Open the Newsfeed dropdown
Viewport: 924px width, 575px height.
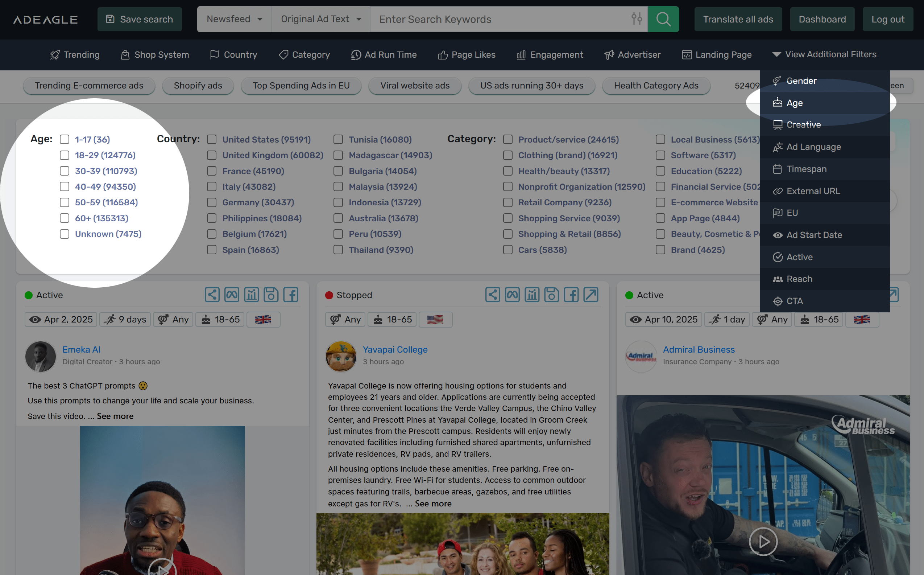click(x=234, y=19)
